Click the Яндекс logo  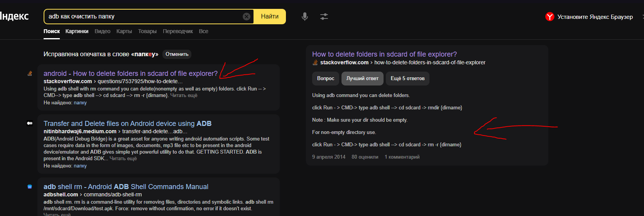point(14,16)
